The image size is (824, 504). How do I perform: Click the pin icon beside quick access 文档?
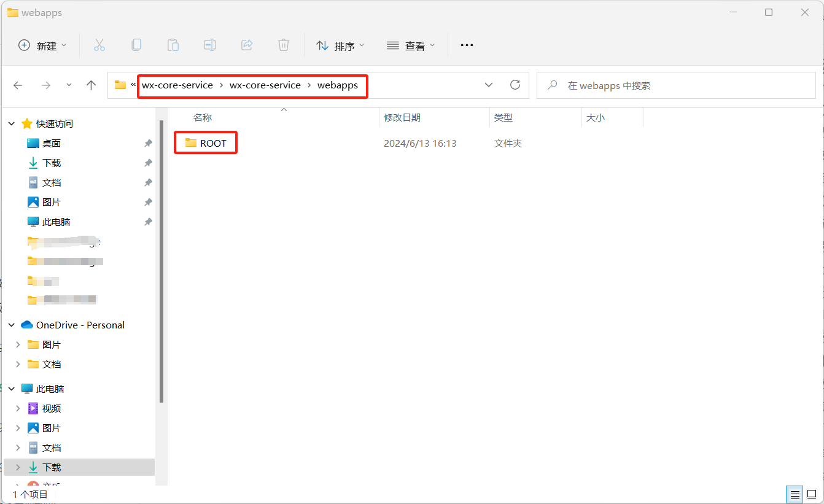148,182
